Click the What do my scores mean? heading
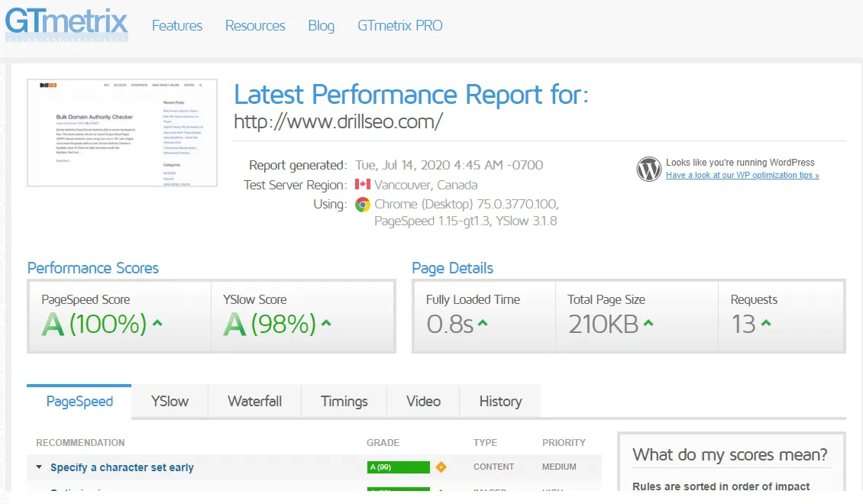Image resolution: width=863 pixels, height=504 pixels. tap(730, 455)
